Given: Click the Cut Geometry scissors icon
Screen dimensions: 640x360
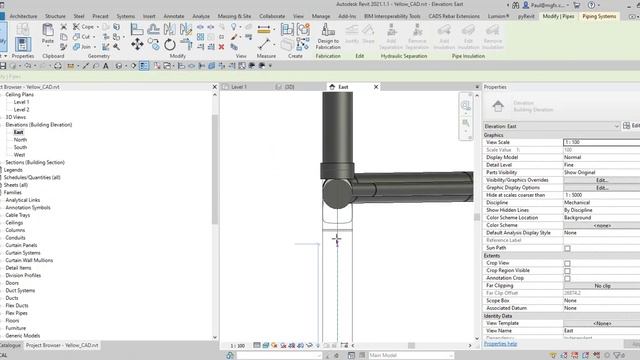Looking at the screenshot, I should tap(76, 37).
